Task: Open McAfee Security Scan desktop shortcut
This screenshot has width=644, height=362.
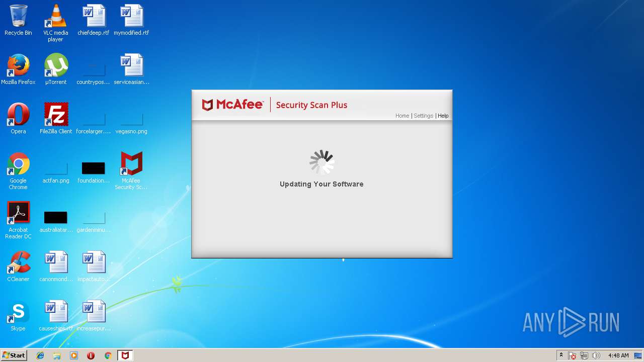Action: pos(131,171)
